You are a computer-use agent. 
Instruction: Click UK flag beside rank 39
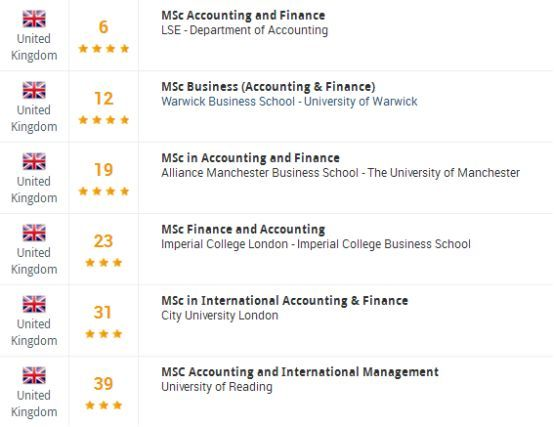tap(34, 375)
